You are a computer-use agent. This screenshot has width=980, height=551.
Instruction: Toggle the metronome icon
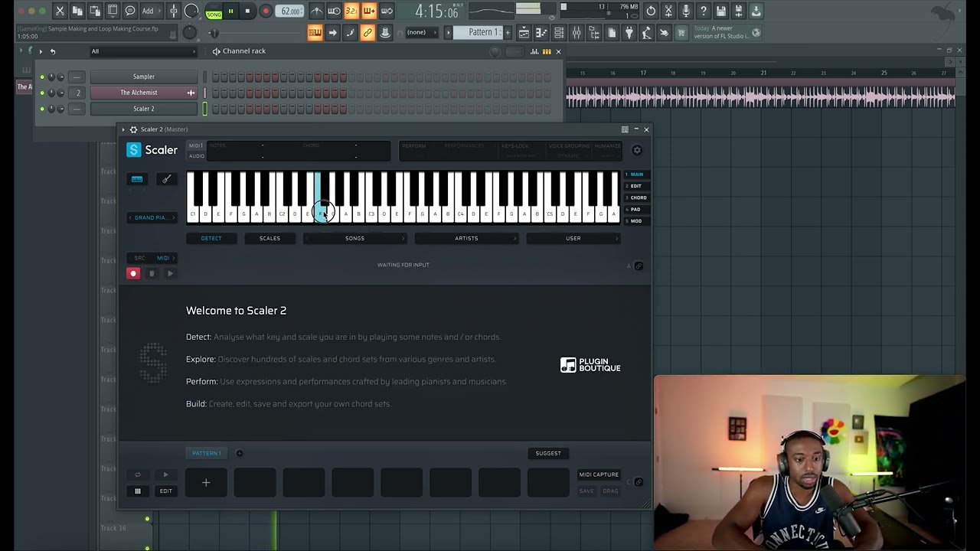pyautogui.click(x=316, y=11)
